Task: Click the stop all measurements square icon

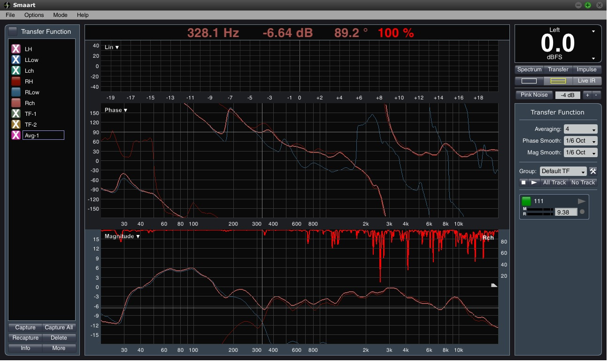Action: pyautogui.click(x=523, y=182)
